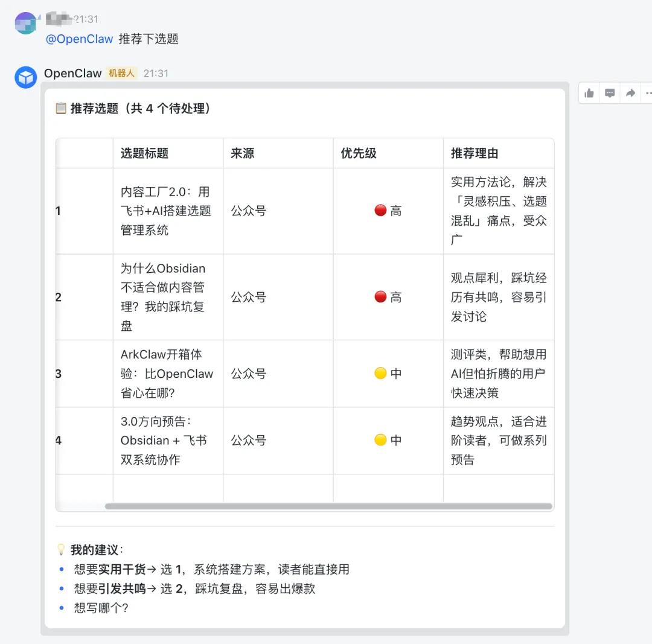This screenshot has height=644, width=652.
Task: Click the forward share arrow icon
Action: coord(630,93)
